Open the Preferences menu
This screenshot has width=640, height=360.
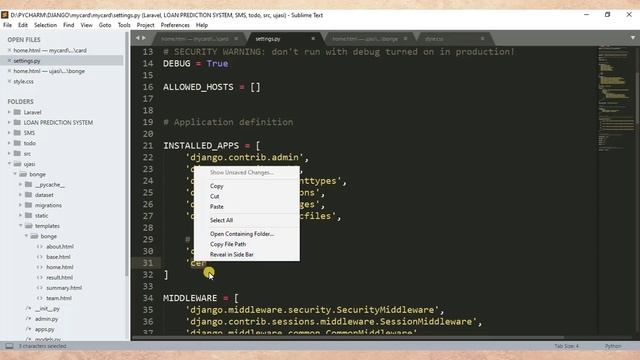tap(175, 25)
